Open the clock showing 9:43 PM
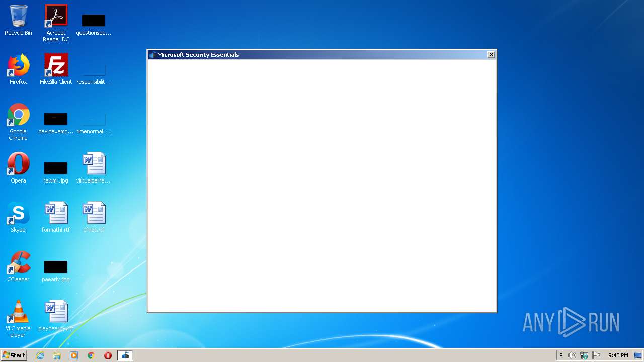 (618, 355)
